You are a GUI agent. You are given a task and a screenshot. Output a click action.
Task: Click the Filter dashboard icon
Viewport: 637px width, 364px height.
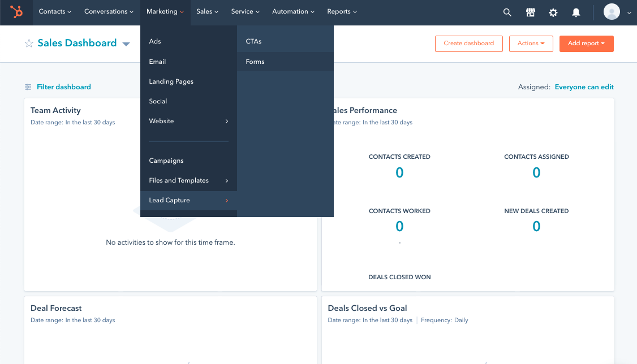point(27,87)
